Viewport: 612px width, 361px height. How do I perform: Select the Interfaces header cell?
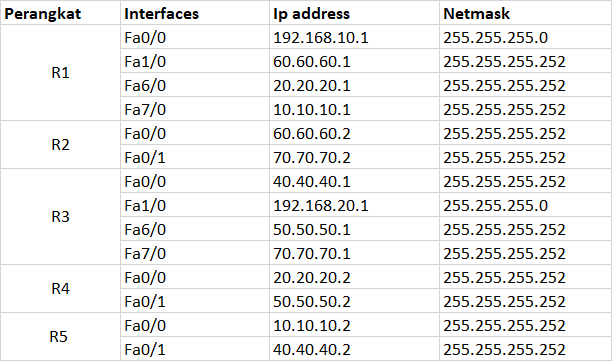pos(195,13)
